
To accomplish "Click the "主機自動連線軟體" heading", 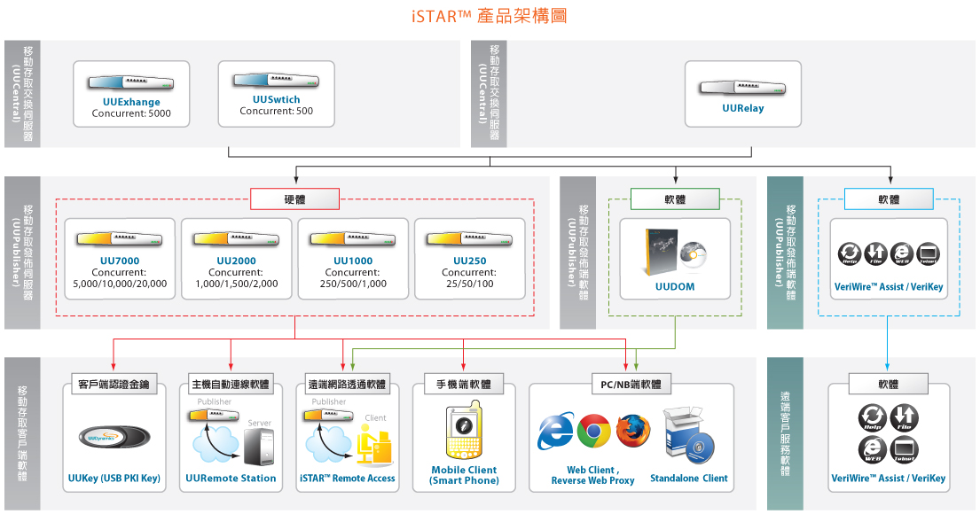I will tap(231, 384).
